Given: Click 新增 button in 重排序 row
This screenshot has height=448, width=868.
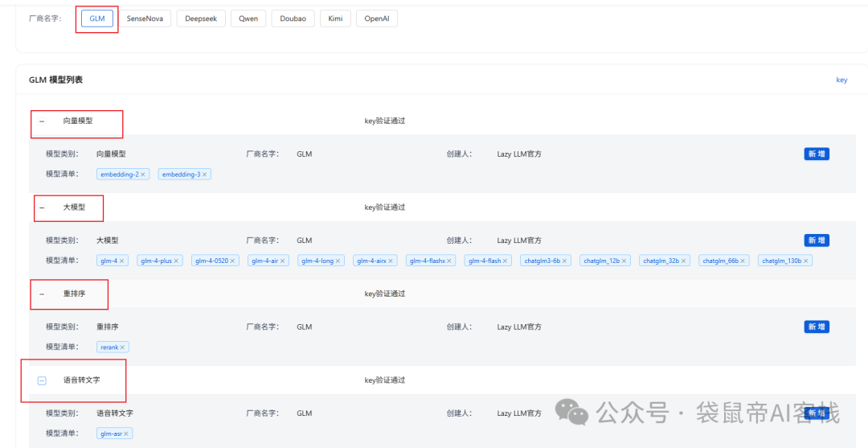Looking at the screenshot, I should click(x=817, y=327).
